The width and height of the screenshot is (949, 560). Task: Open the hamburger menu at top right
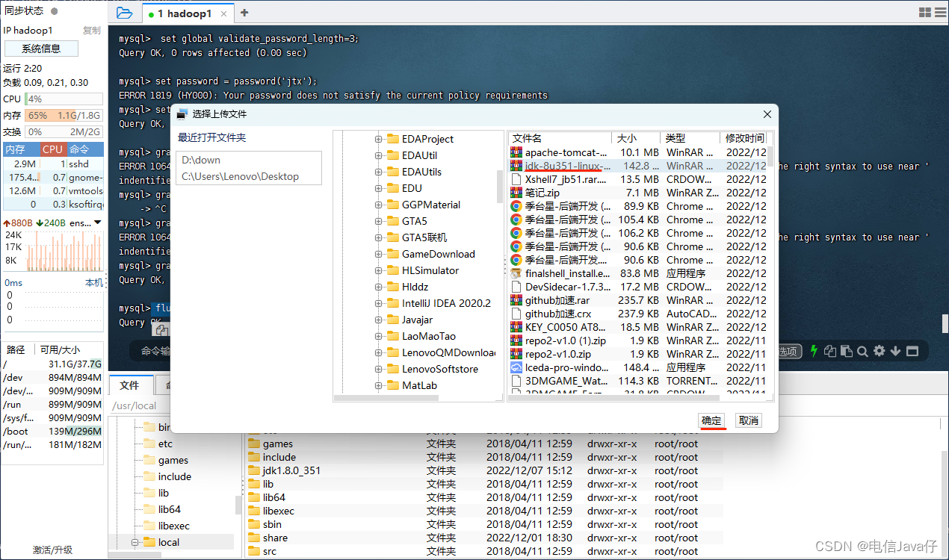939,12
